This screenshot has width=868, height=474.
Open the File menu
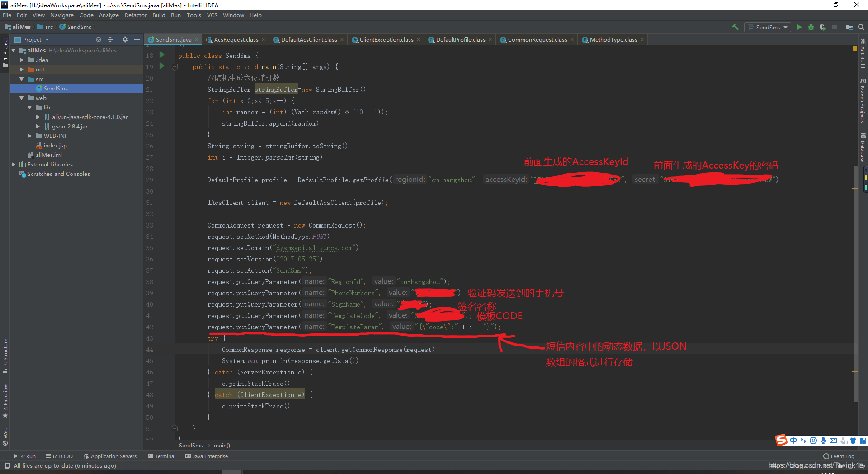[7, 15]
